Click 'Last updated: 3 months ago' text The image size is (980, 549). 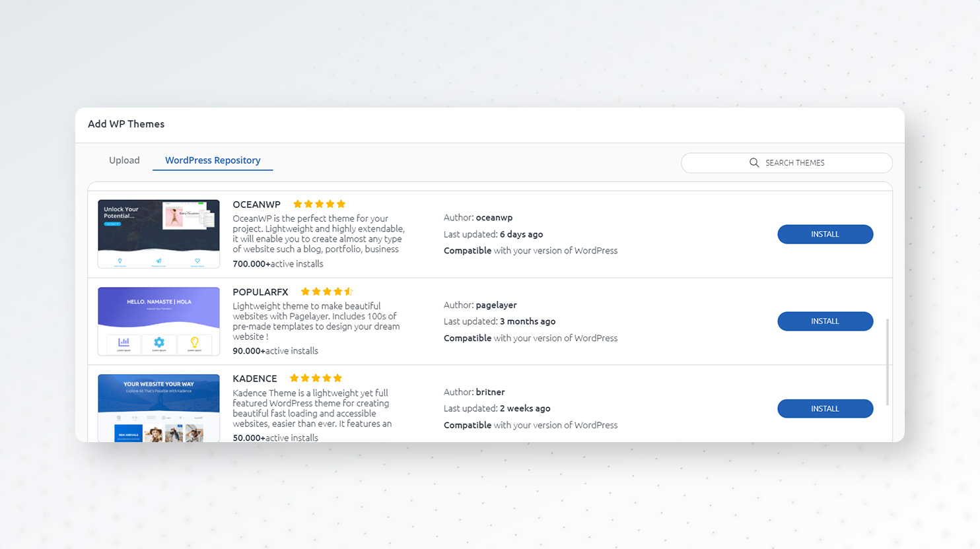499,321
